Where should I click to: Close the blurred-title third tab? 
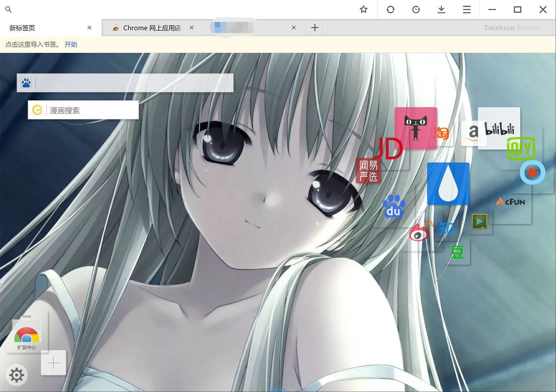point(294,27)
